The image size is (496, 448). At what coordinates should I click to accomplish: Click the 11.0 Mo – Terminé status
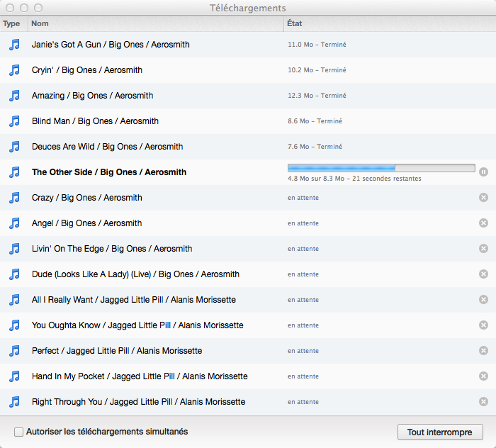(317, 45)
